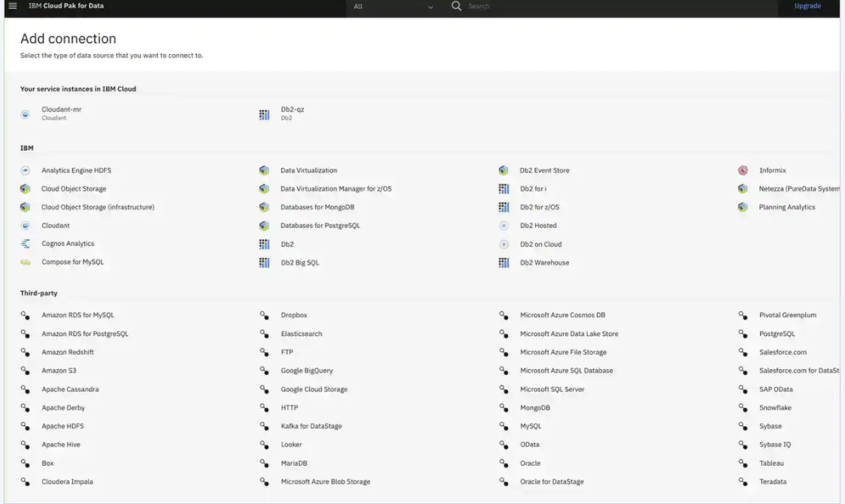Click Data Virtualization Manager for z/OS icon
The image size is (845, 504).
pyautogui.click(x=264, y=189)
